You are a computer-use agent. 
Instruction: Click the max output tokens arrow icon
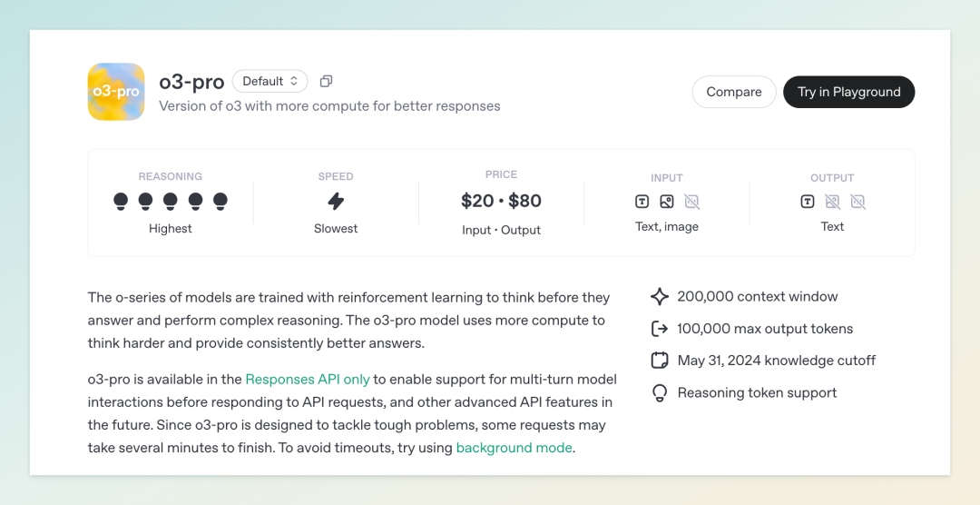tap(660, 329)
